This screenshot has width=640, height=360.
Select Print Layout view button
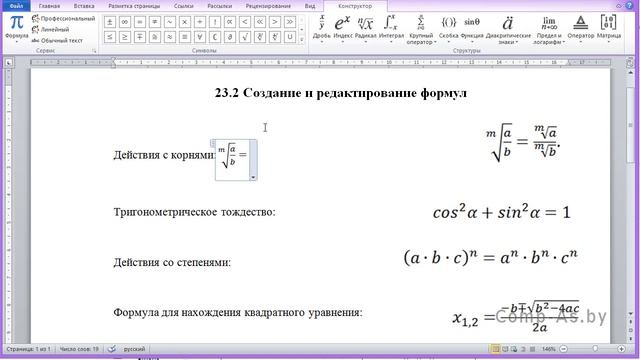[x=496, y=349]
